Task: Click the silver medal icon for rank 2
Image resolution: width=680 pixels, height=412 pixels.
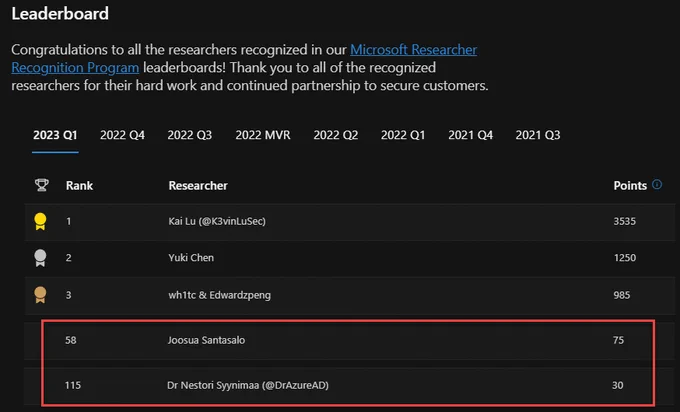Action: [40, 258]
